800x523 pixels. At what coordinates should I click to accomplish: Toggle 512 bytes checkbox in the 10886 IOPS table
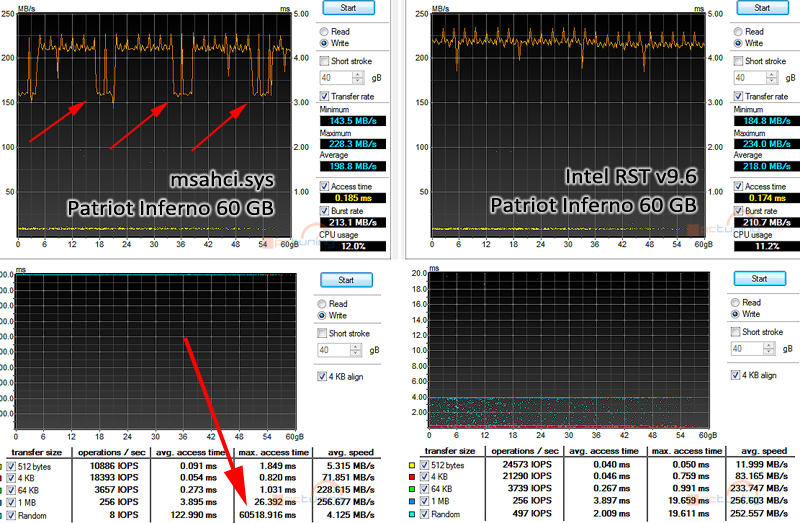coord(11,466)
